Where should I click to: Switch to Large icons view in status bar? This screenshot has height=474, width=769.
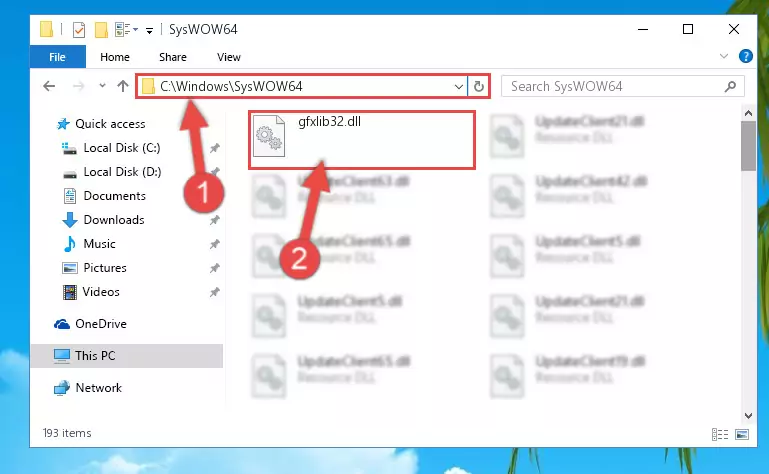[742, 434]
